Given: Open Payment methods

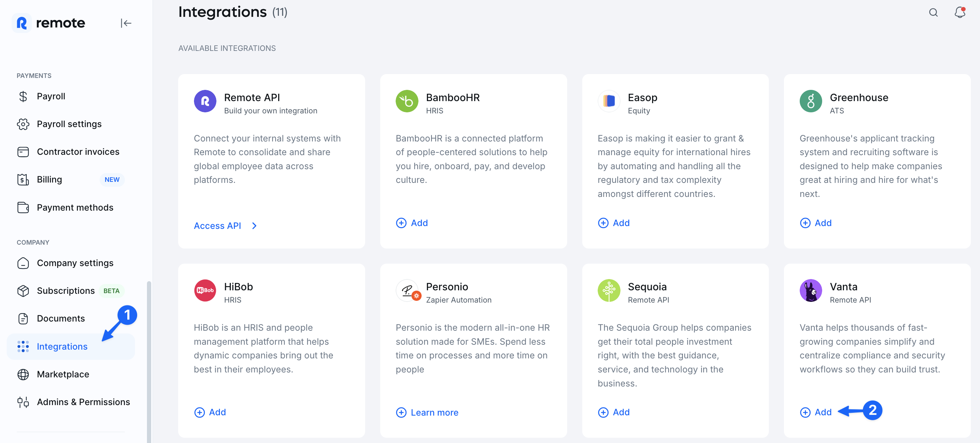Looking at the screenshot, I should click(x=71, y=207).
